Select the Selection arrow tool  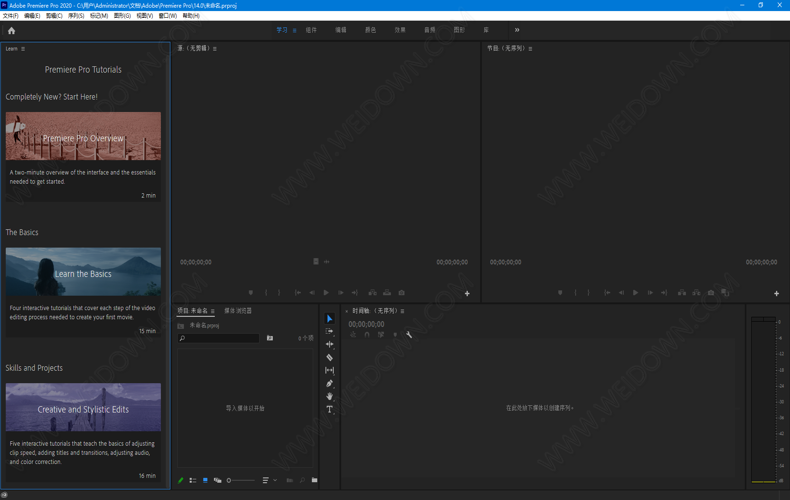pos(329,319)
